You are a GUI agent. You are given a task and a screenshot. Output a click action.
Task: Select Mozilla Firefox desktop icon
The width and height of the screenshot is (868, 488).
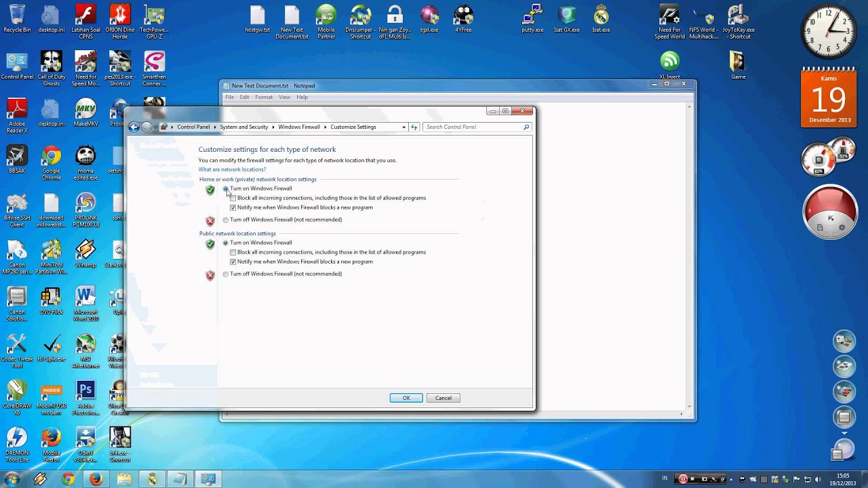[52, 445]
